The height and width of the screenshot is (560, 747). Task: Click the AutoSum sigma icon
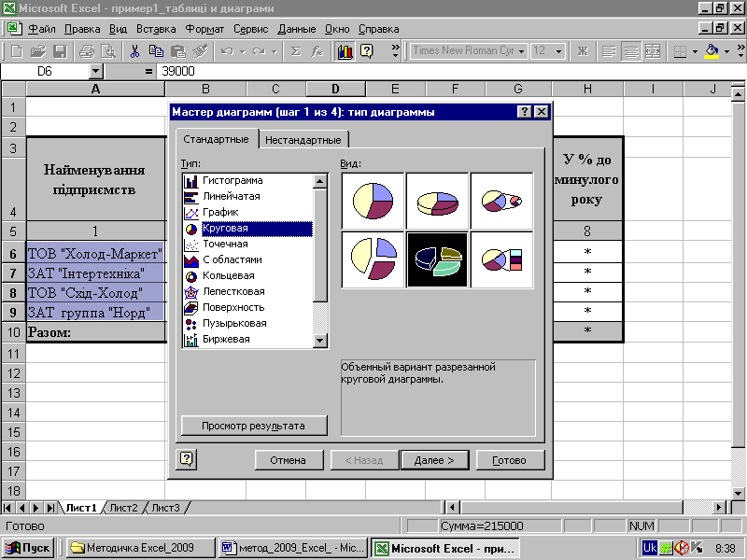tap(296, 51)
